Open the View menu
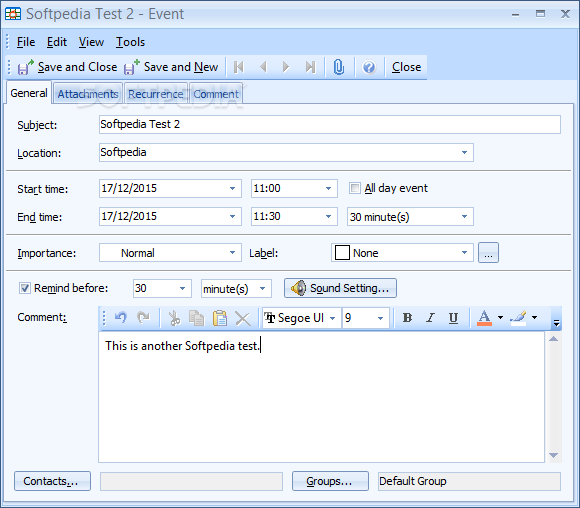 [x=91, y=42]
